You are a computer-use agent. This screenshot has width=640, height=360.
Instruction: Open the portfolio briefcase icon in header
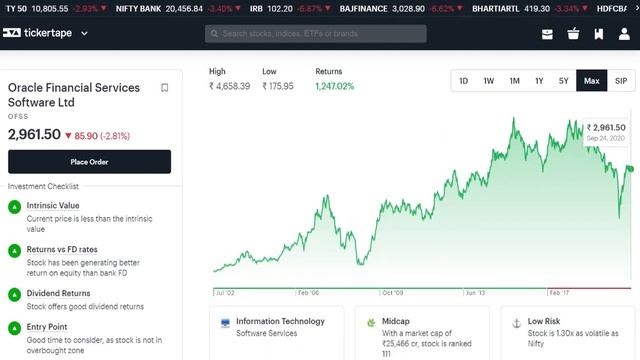coord(547,34)
